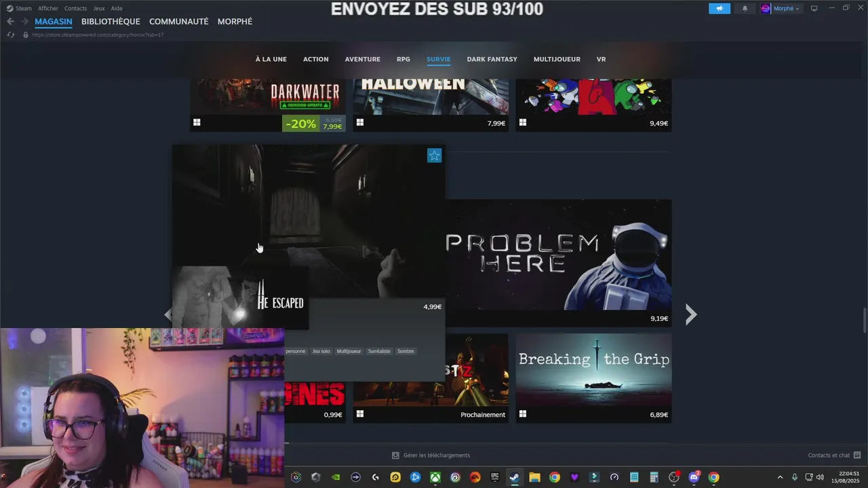Image resolution: width=868 pixels, height=488 pixels.
Task: Click the Steam icon in the taskbar
Action: (514, 477)
